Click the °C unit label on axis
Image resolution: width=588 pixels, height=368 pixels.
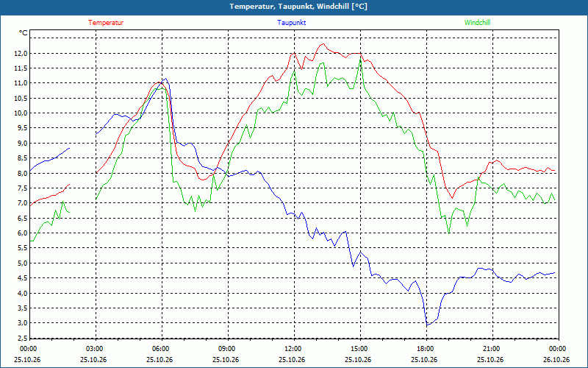tap(23, 33)
